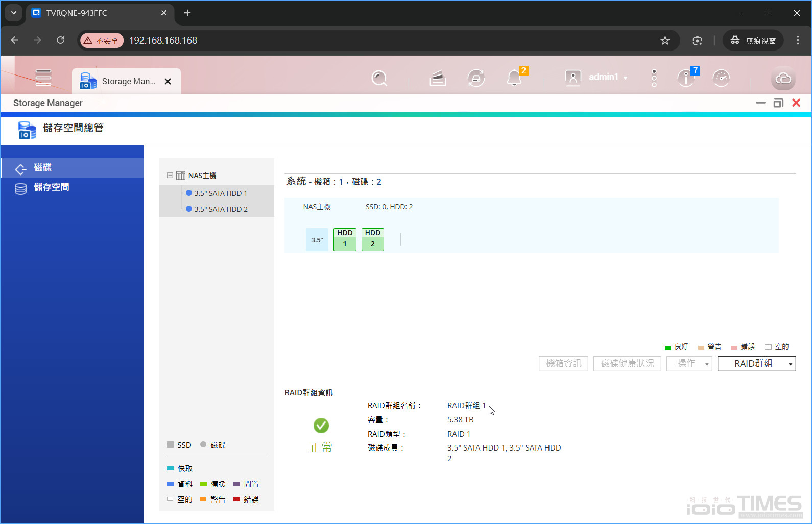Click the 不安全 security warning chip
This screenshot has width=812, height=524.
102,40
